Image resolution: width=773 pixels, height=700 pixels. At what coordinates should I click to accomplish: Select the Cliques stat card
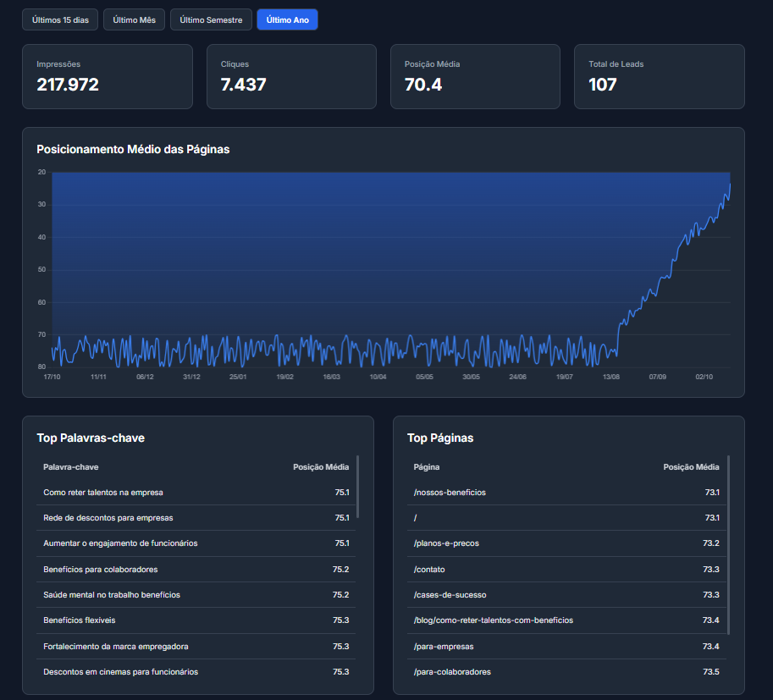pyautogui.click(x=290, y=76)
